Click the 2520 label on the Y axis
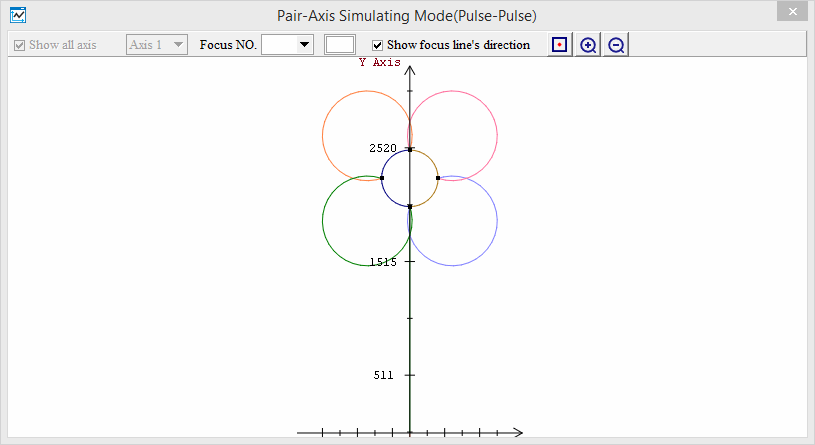 [383, 148]
